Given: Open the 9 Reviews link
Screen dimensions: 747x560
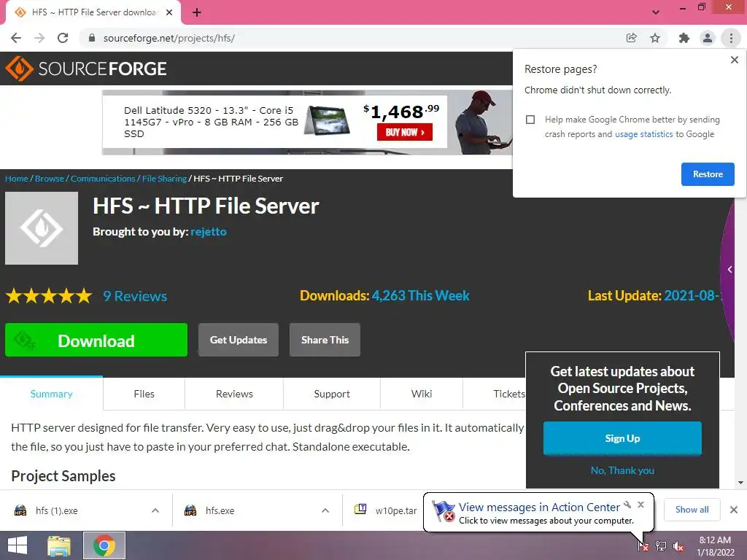Looking at the screenshot, I should pyautogui.click(x=135, y=296).
